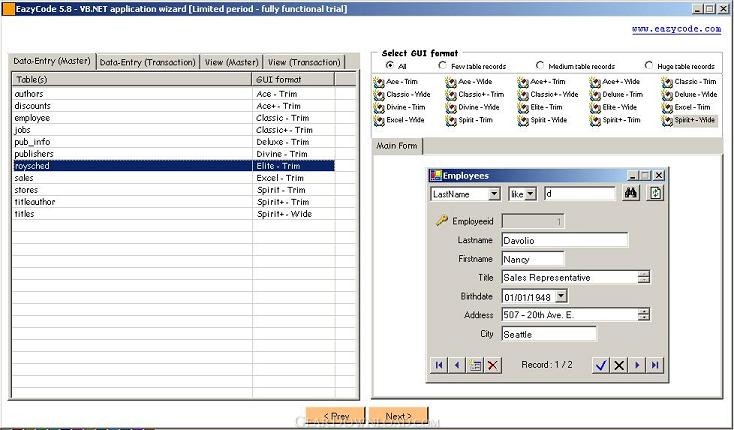Open the View (Transaction) tab
Image resolution: width=734 pixels, height=430 pixels.
click(304, 62)
